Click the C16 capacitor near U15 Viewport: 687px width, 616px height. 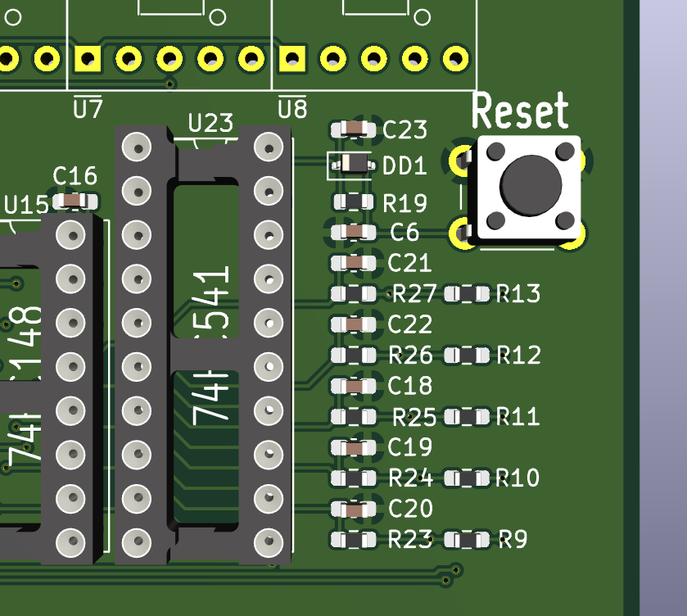point(75,200)
